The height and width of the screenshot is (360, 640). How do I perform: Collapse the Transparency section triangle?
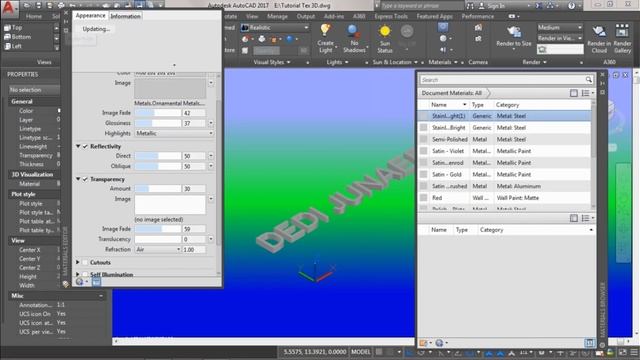(78, 179)
